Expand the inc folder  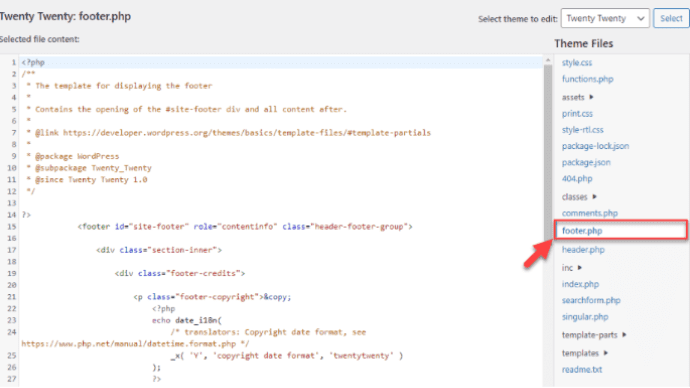(572, 267)
